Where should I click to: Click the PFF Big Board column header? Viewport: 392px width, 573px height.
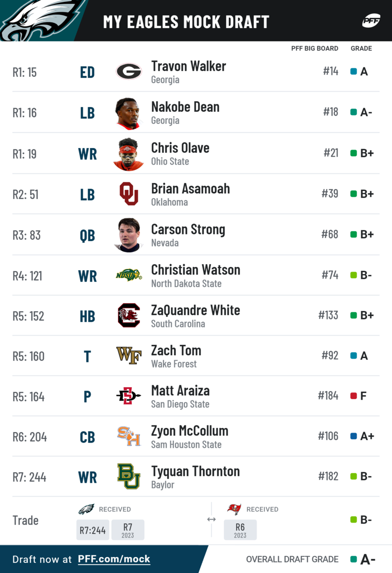(315, 48)
